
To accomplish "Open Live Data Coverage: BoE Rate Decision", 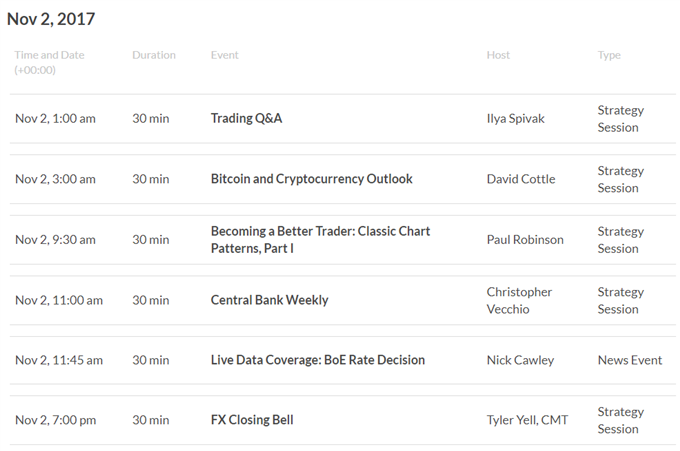I will pyautogui.click(x=317, y=360).
